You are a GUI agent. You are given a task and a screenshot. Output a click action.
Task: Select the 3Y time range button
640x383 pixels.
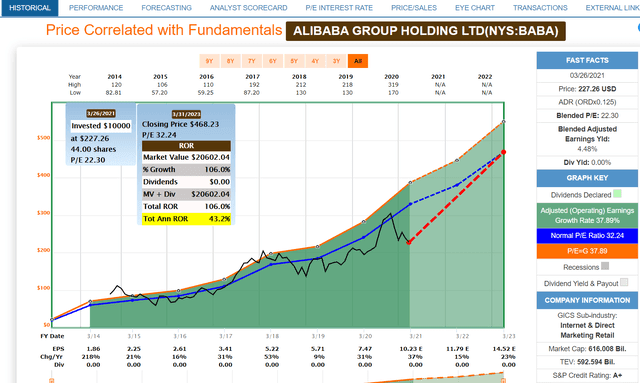point(336,61)
